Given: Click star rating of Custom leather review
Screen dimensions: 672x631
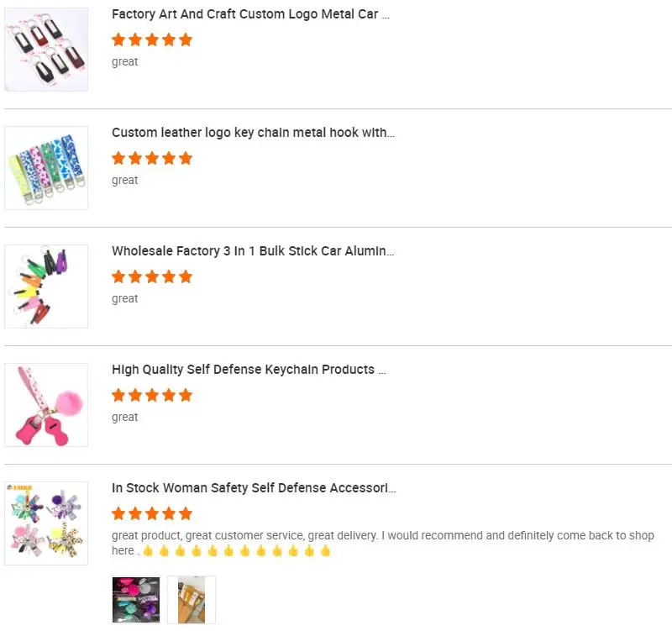Looking at the screenshot, I should [x=152, y=158].
